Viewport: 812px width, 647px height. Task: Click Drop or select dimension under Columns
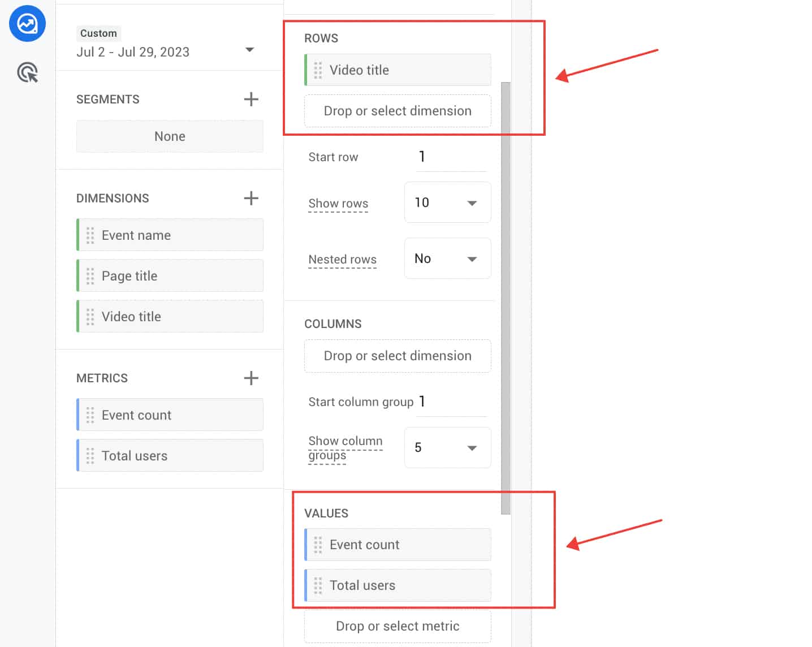398,356
